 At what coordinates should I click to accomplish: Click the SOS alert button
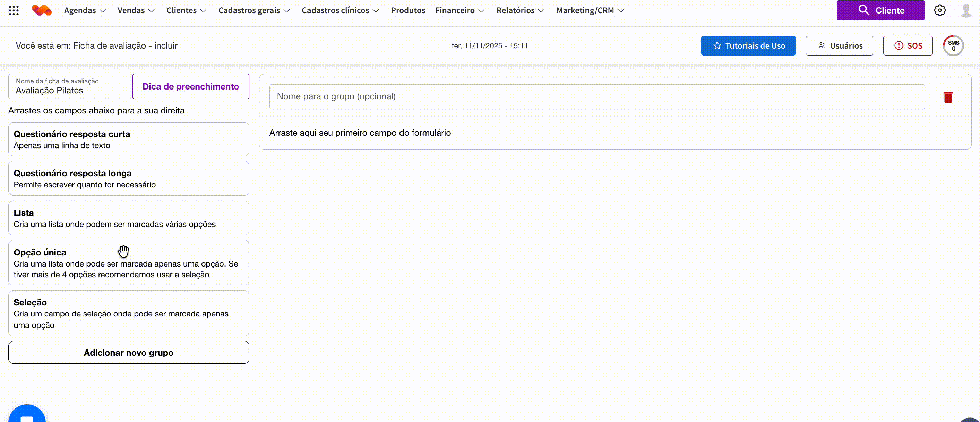tap(907, 46)
